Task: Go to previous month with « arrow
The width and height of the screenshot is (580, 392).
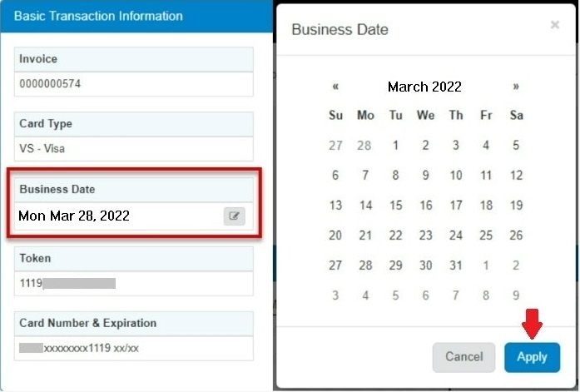Action: coord(335,87)
